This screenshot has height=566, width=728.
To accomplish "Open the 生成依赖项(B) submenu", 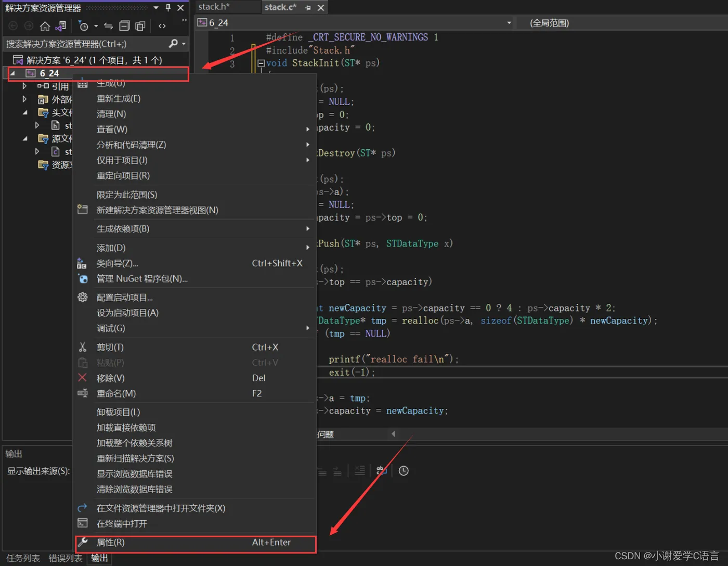I will 194,228.
